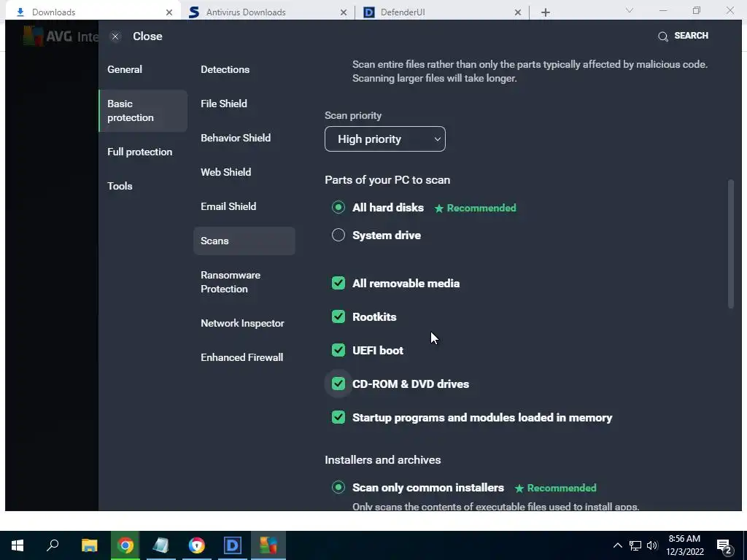Click the 'Scan priority' label
Viewport: 747px width, 560px height.
[x=353, y=116]
